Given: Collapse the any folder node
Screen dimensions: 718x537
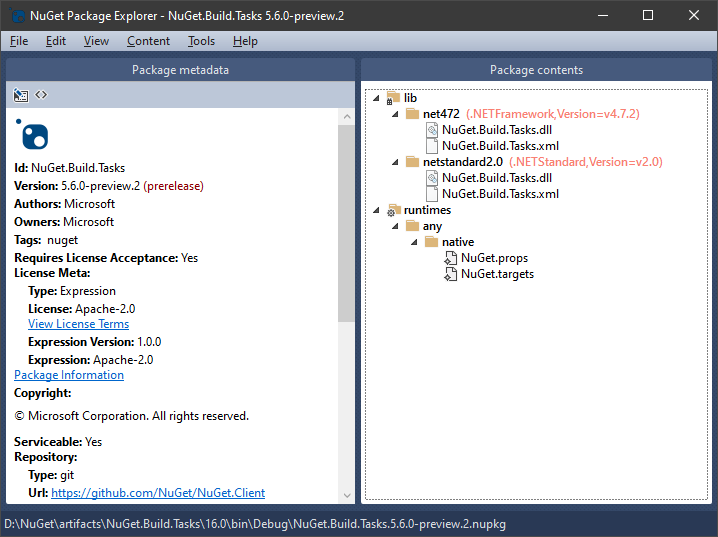Looking at the screenshot, I should coord(396,226).
